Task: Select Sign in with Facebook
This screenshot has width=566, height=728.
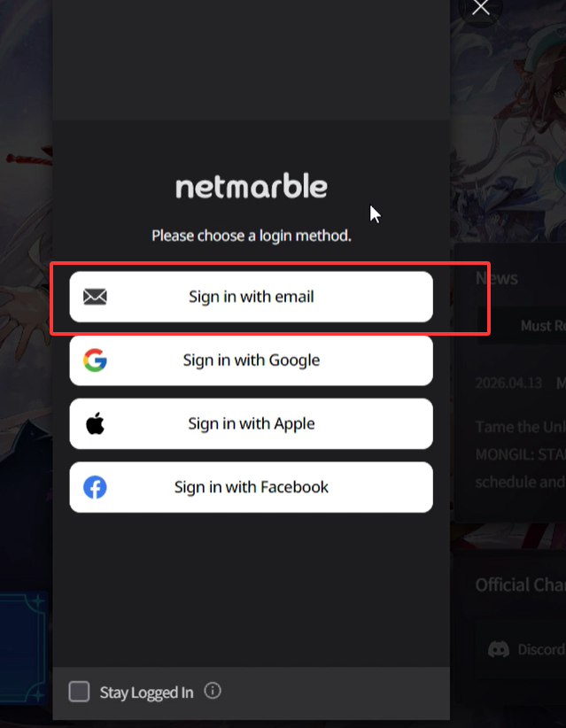Action: [x=252, y=487]
